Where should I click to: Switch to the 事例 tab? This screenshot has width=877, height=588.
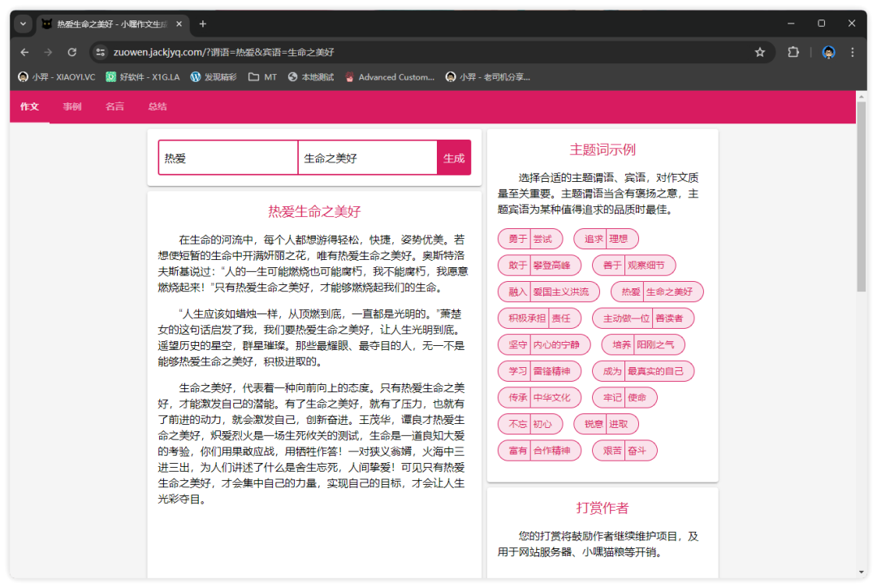click(x=72, y=106)
